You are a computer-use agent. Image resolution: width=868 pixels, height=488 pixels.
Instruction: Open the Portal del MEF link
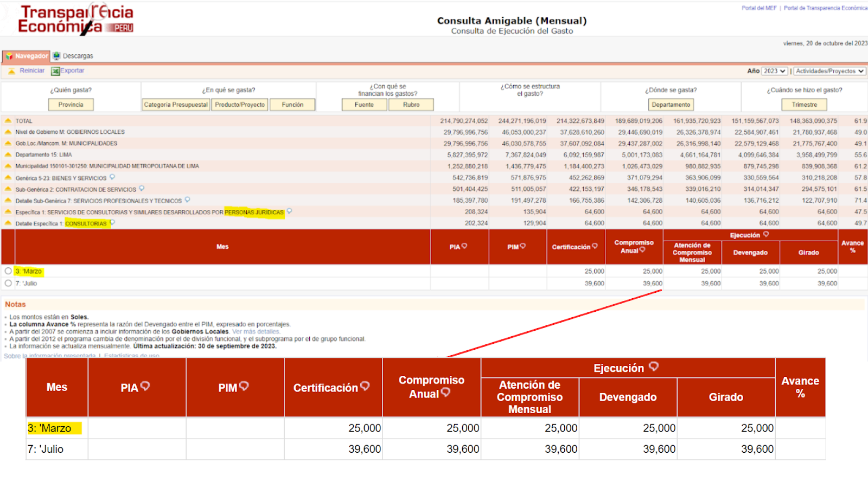[759, 8]
